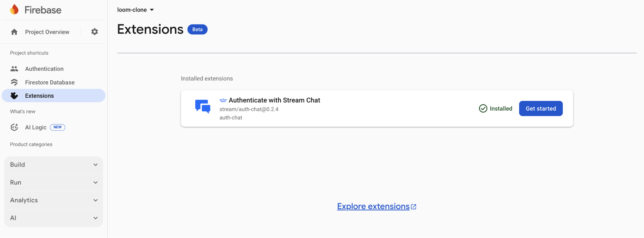The height and width of the screenshot is (238, 644).
Task: Expand the Analytics category
Action: pos(54,200)
